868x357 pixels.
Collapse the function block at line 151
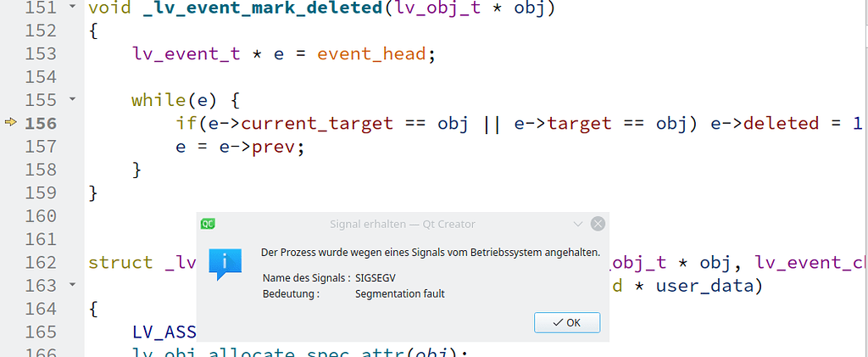pos(72,7)
